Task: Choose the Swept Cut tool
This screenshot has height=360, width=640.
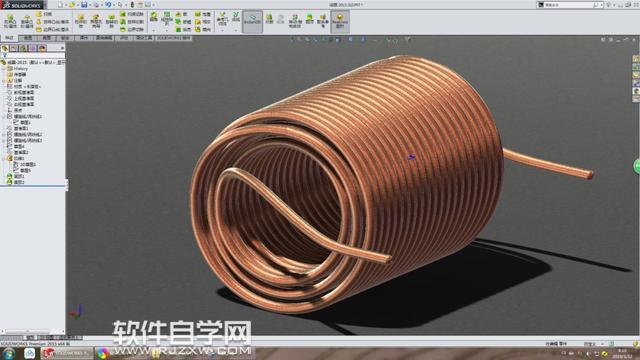Action: (132, 14)
